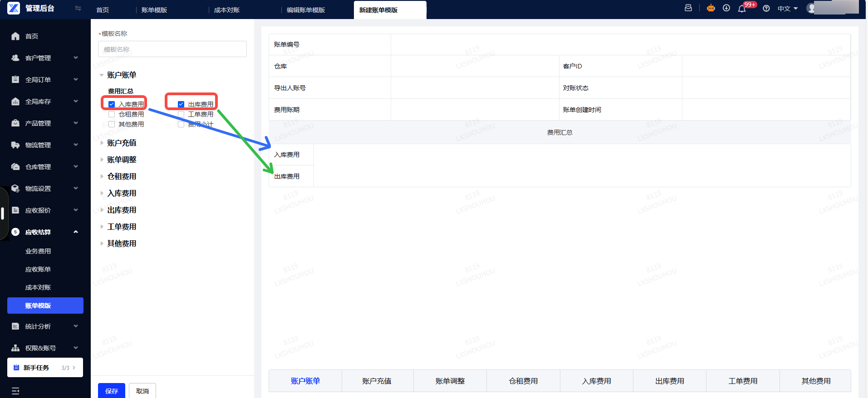This screenshot has height=398, width=868.
Task: Click the app logo icon
Action: point(14,8)
